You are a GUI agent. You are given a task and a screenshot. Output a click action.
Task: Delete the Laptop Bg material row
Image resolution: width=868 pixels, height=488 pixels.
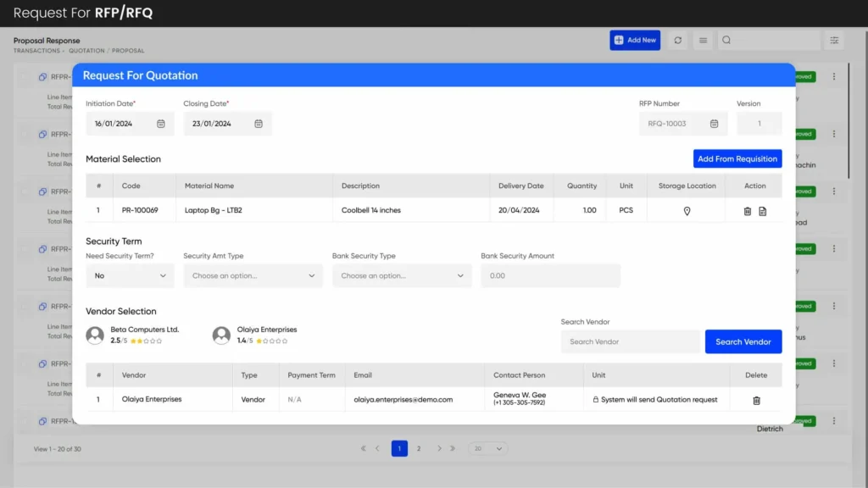click(x=748, y=211)
